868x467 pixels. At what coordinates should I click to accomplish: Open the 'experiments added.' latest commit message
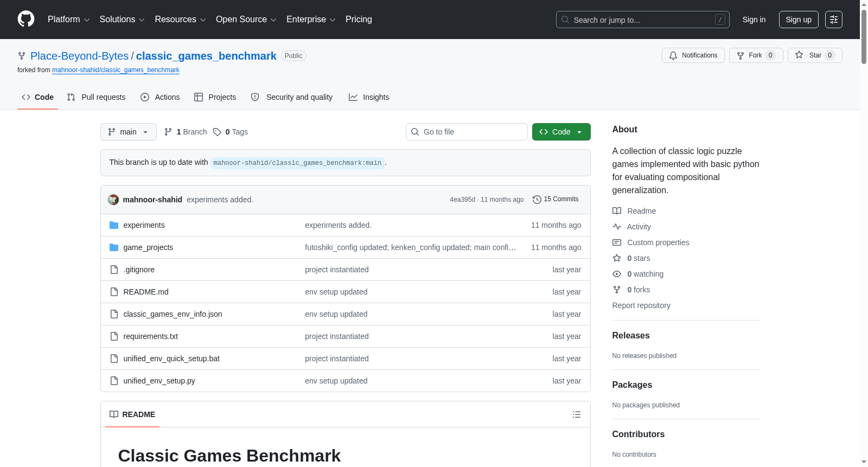click(220, 200)
